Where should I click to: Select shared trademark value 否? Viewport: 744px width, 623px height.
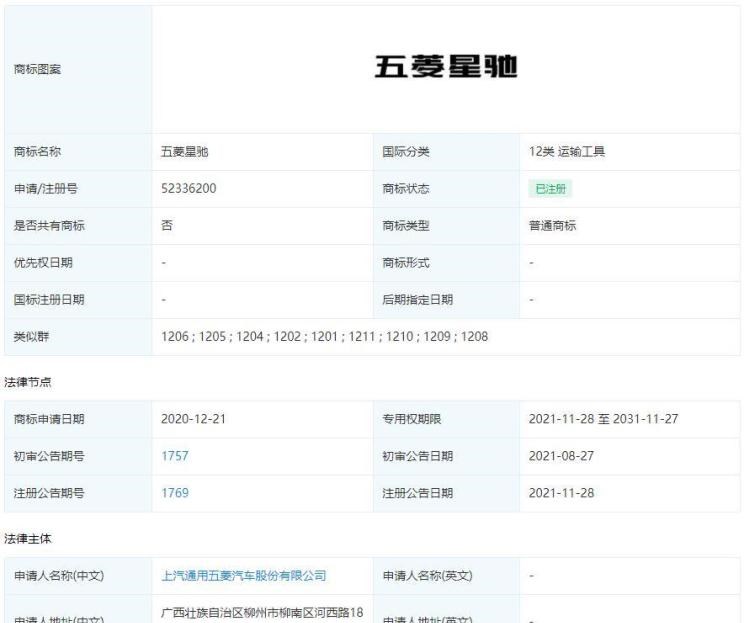[x=167, y=225]
